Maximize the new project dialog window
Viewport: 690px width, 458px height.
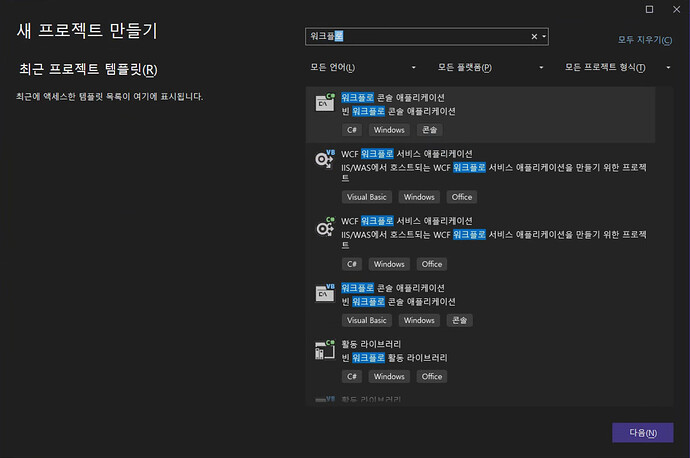pos(649,9)
